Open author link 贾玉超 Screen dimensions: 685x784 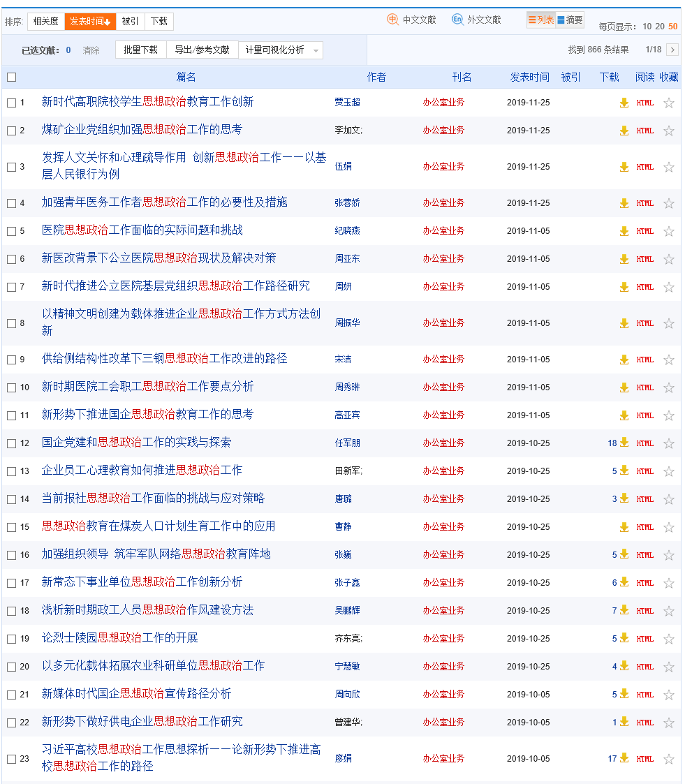point(347,103)
